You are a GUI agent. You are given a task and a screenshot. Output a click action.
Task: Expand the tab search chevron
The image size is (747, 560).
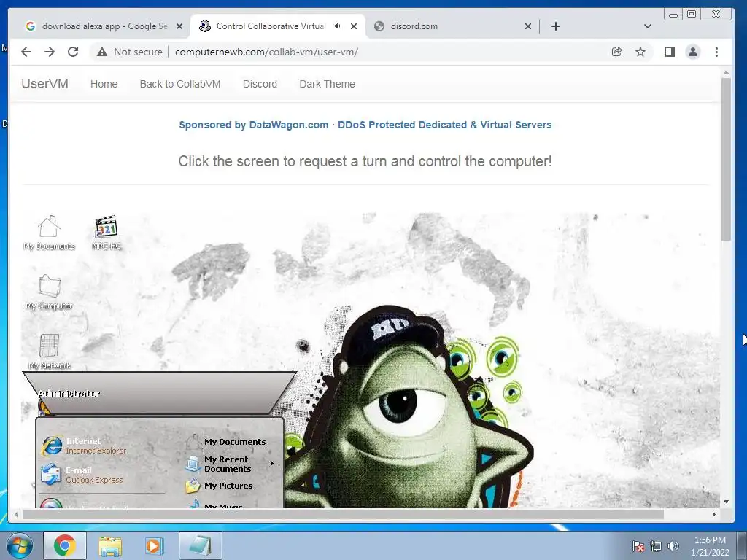(x=648, y=26)
